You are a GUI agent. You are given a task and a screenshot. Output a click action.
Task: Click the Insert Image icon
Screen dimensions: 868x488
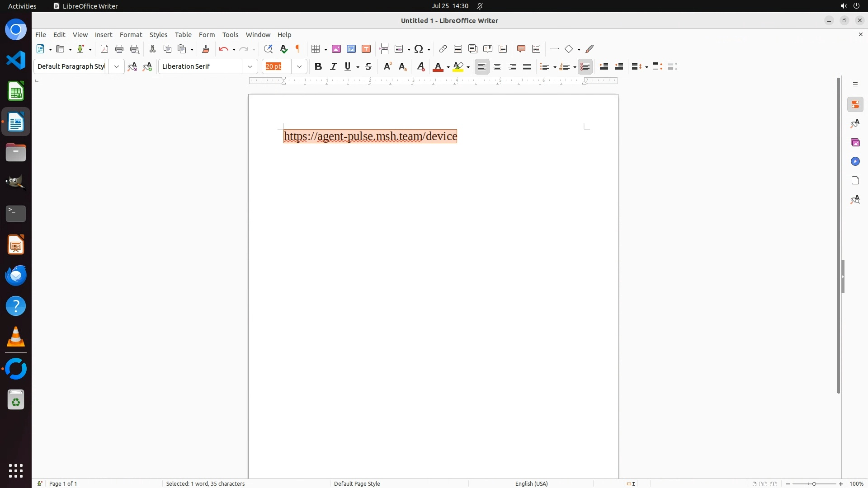tap(336, 49)
